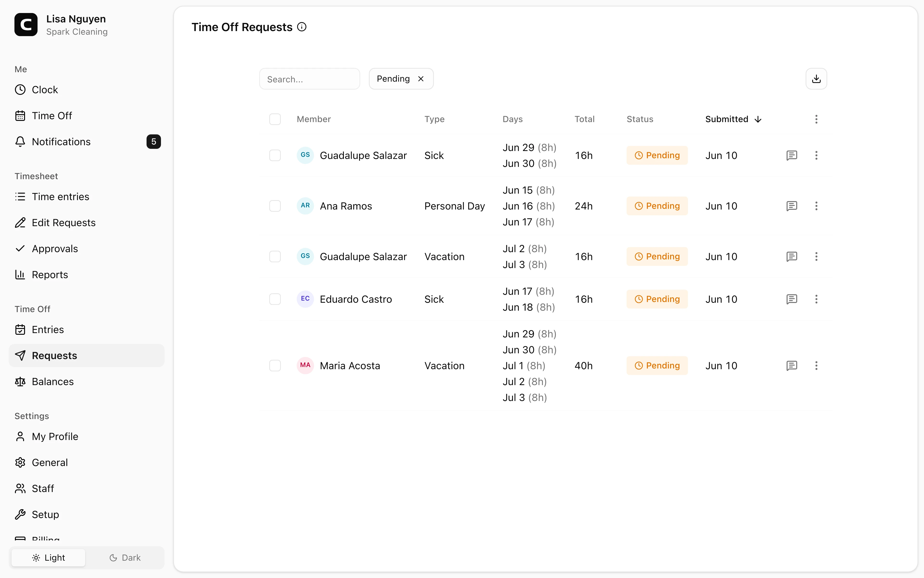The image size is (924, 578).
Task: Click the GS avatar on the Sick request row
Action: (x=305, y=155)
